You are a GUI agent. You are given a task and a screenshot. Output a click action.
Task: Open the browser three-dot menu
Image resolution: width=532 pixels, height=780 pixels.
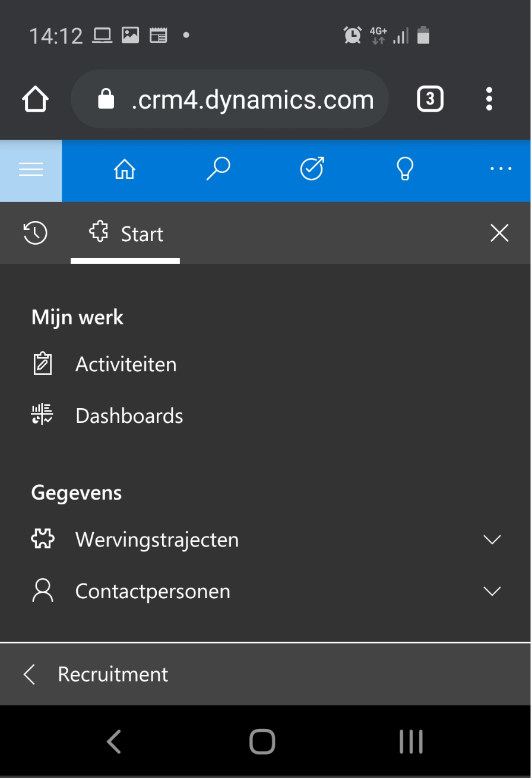(489, 99)
